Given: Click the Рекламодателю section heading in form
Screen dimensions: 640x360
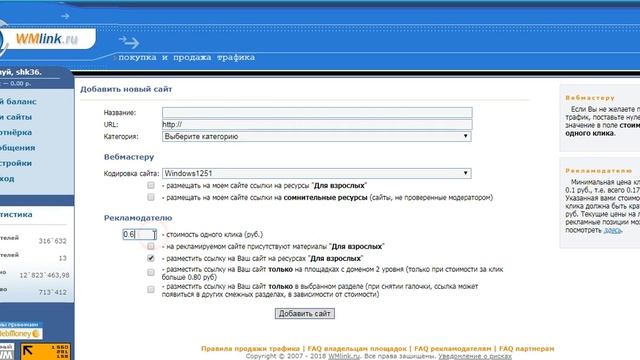Looking at the screenshot, I should pos(138,218).
